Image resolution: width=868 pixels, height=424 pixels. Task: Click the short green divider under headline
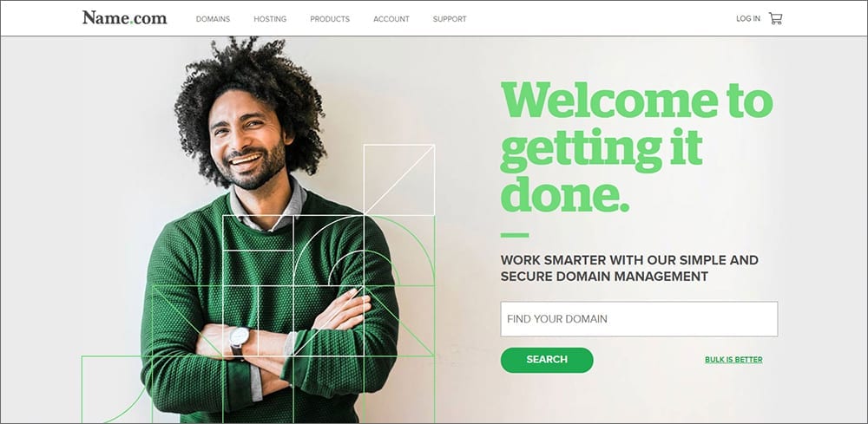pyautogui.click(x=515, y=235)
